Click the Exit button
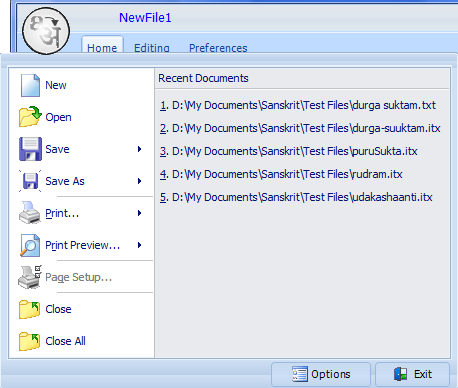The width and height of the screenshot is (458, 388). [x=413, y=374]
